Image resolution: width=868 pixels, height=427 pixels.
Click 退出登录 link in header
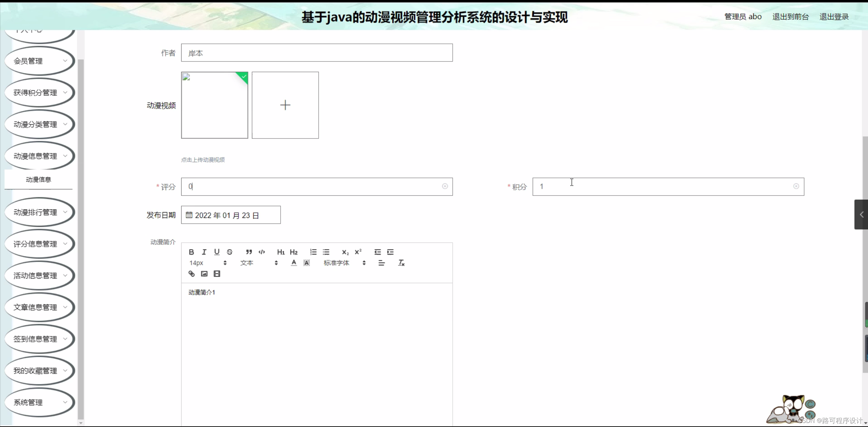(834, 17)
